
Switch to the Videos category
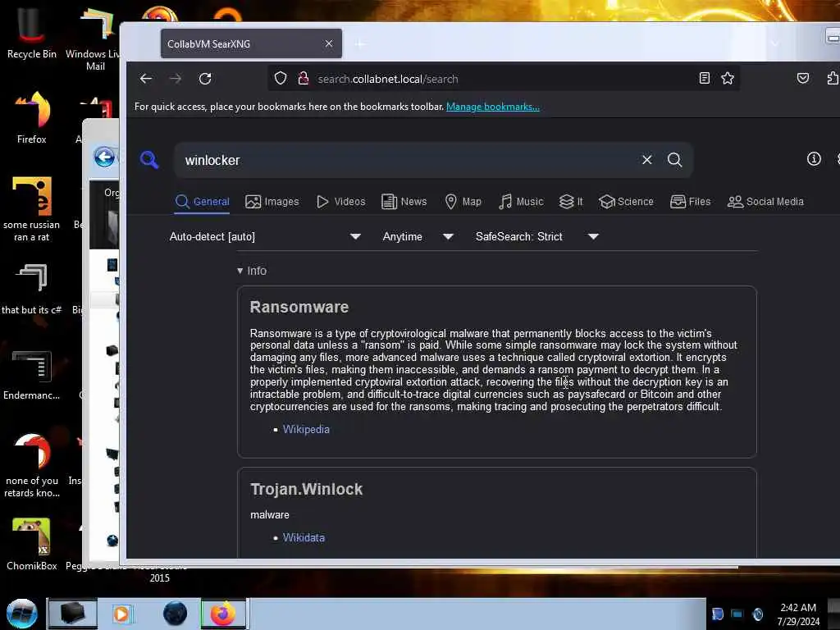pyautogui.click(x=340, y=202)
